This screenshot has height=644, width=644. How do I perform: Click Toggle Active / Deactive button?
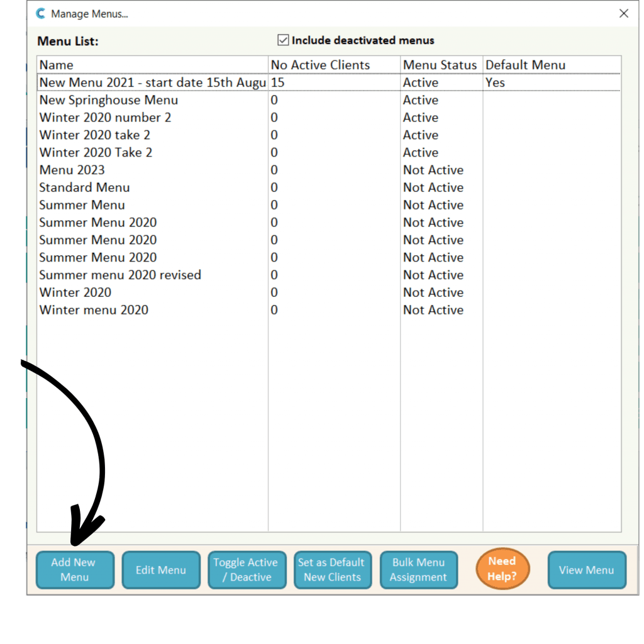click(x=247, y=570)
